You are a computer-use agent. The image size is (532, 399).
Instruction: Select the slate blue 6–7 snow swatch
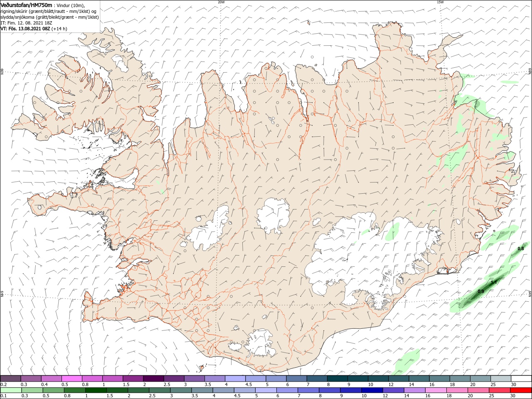coord(296,379)
